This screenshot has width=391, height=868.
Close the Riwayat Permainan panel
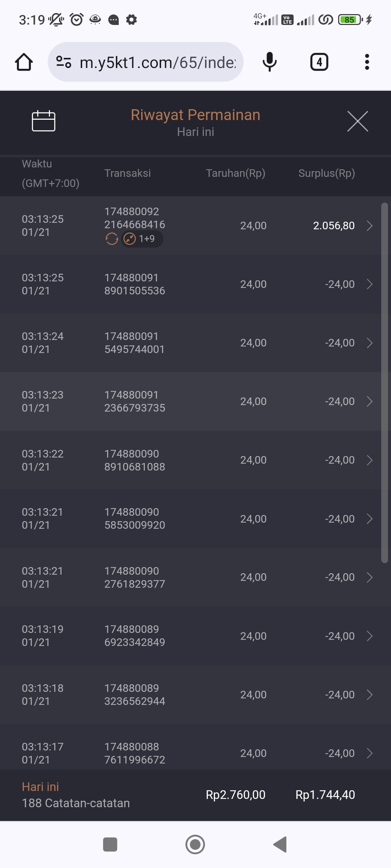coord(357,121)
